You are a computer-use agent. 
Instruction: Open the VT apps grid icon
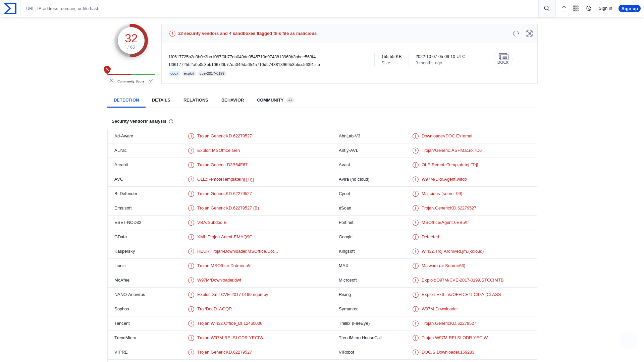[576, 8]
